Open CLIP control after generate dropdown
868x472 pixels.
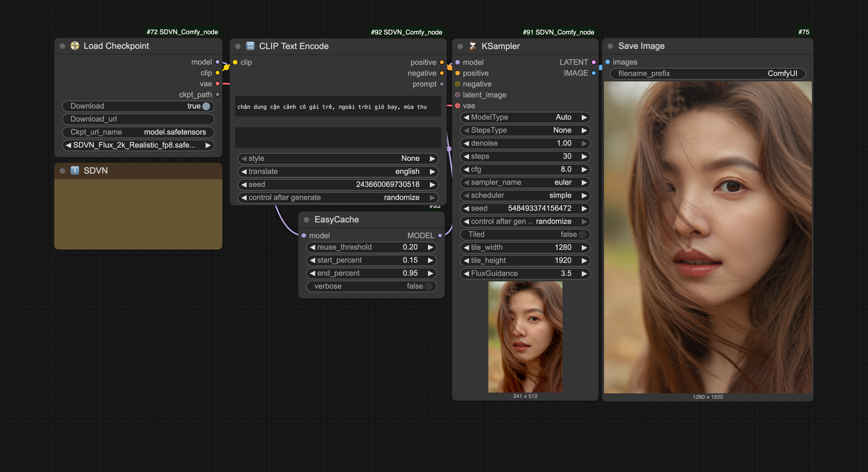tap(338, 197)
